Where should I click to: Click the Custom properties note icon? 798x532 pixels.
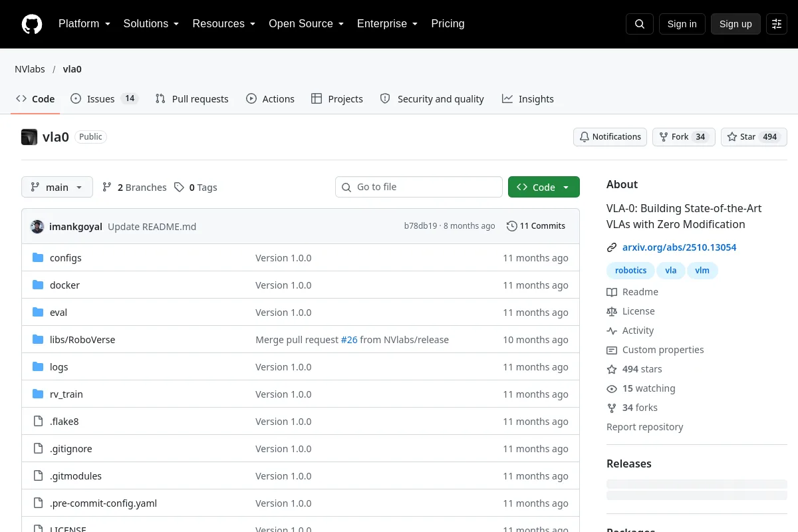(x=612, y=350)
